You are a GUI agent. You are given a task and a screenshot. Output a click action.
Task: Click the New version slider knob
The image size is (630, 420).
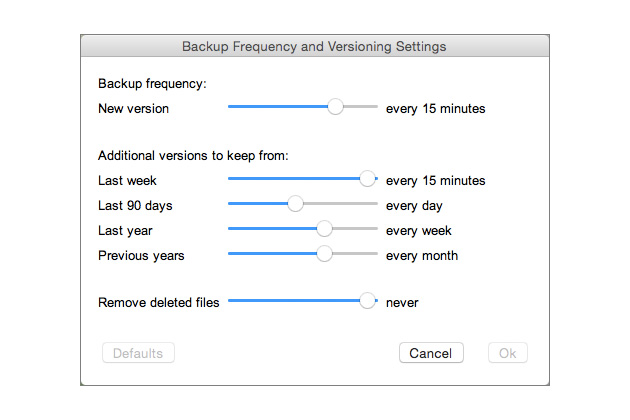[335, 107]
